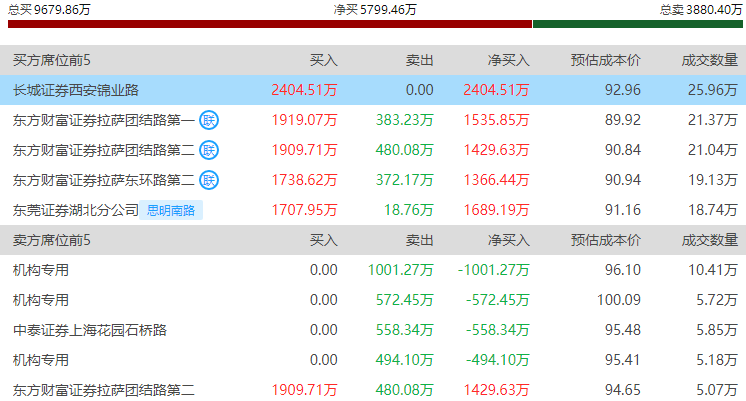This screenshot has height=401, width=746.
Task: Click the 383.23万 sell value
Action: point(404,120)
